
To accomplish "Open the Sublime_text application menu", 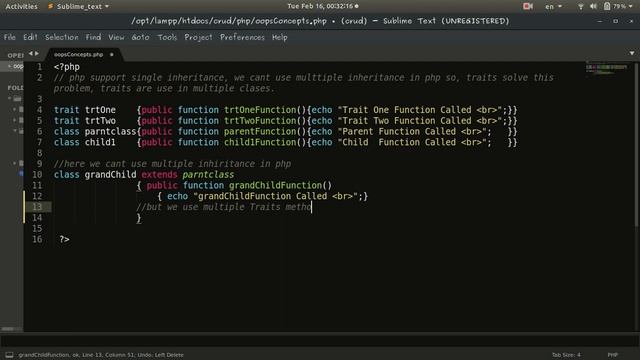I will click(79, 7).
